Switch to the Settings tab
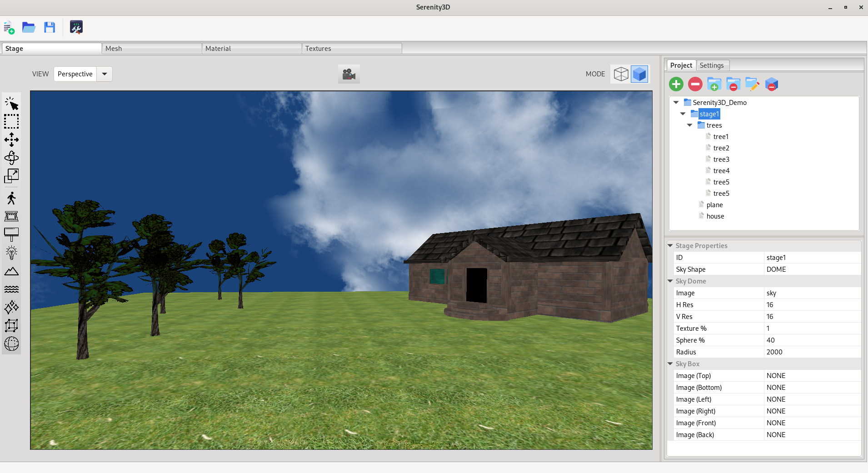Viewport: 868px width, 473px height. coord(712,65)
